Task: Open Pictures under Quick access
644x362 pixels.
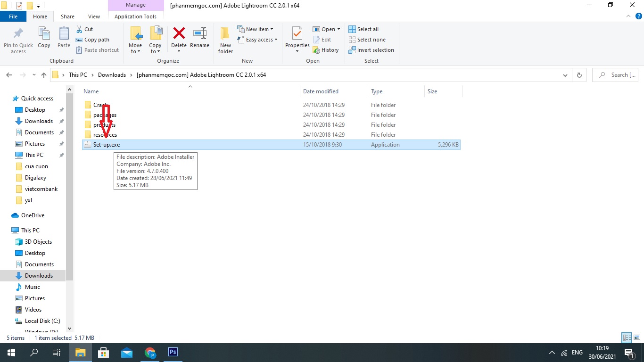Action: pyautogui.click(x=34, y=144)
